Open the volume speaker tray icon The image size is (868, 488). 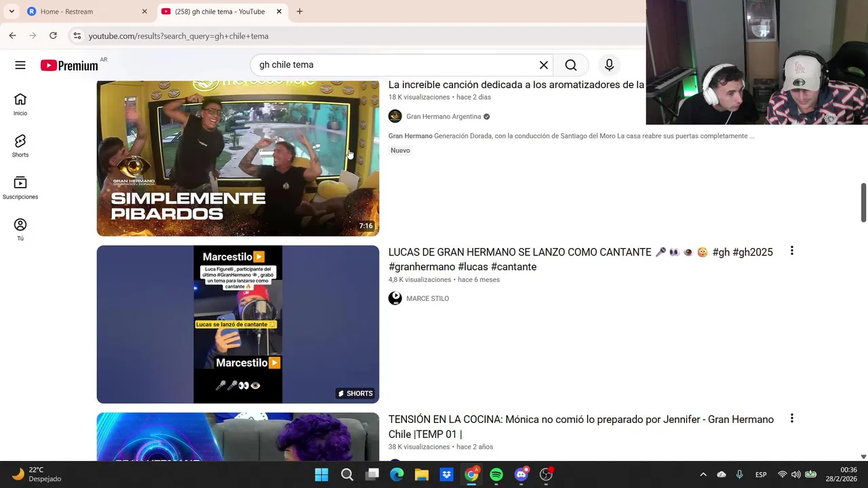point(795,474)
